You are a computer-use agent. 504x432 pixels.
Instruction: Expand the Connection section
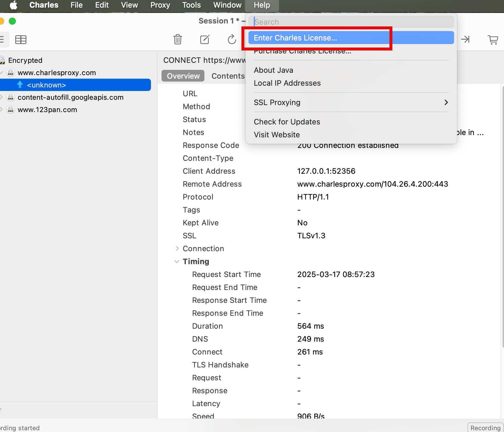pyautogui.click(x=177, y=249)
